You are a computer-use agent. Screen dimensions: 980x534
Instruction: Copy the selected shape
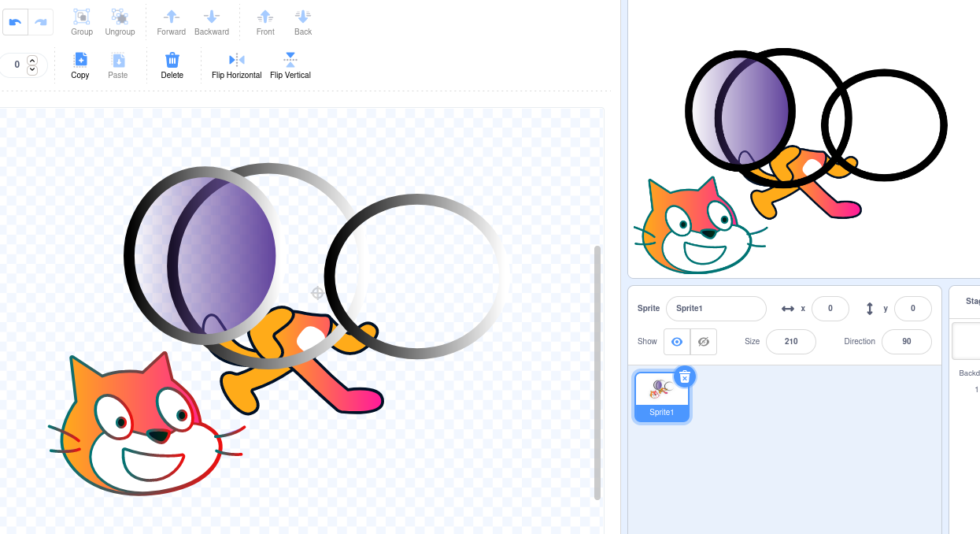(80, 65)
